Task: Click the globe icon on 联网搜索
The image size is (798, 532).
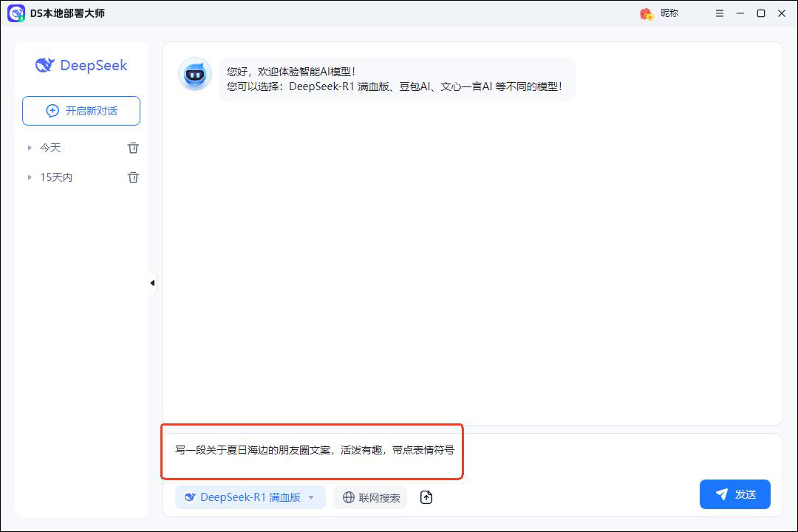Action: click(348, 497)
